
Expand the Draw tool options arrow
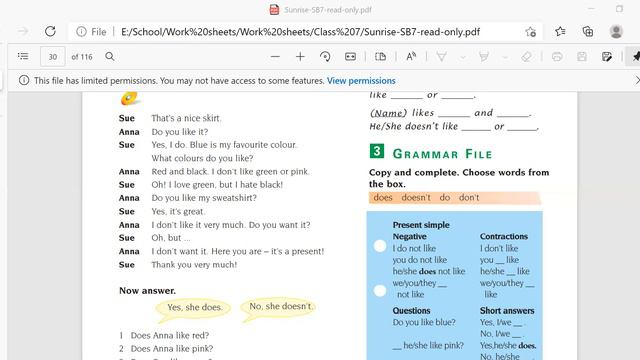(x=462, y=58)
